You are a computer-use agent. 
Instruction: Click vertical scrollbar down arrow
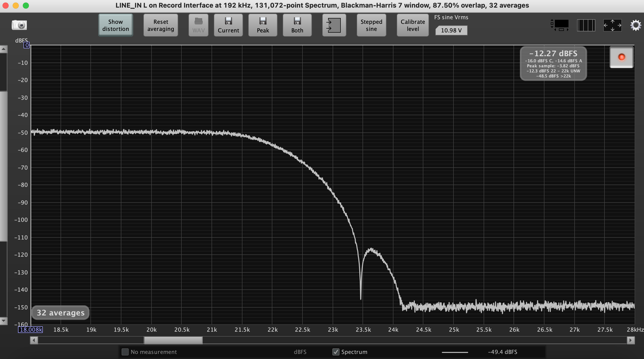click(4, 321)
